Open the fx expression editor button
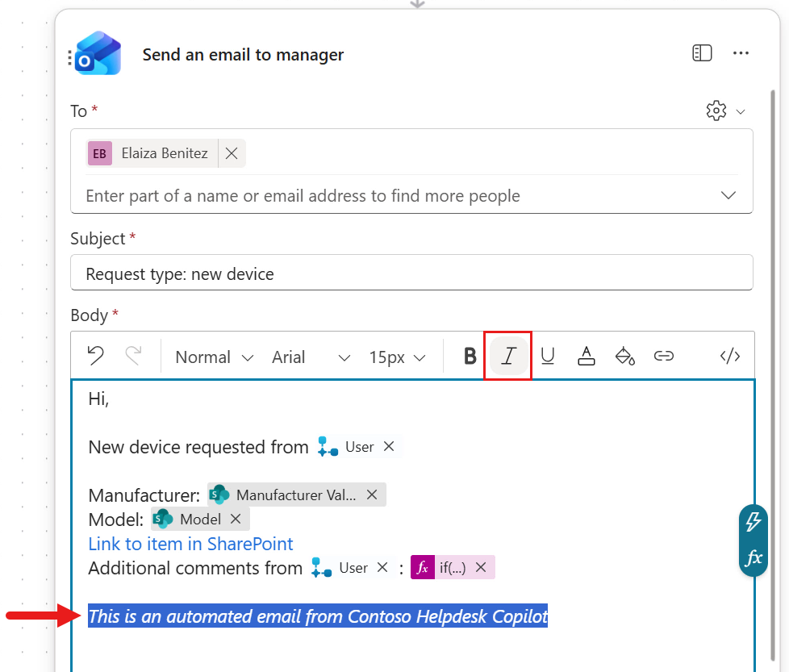The width and height of the screenshot is (789, 672). (754, 558)
